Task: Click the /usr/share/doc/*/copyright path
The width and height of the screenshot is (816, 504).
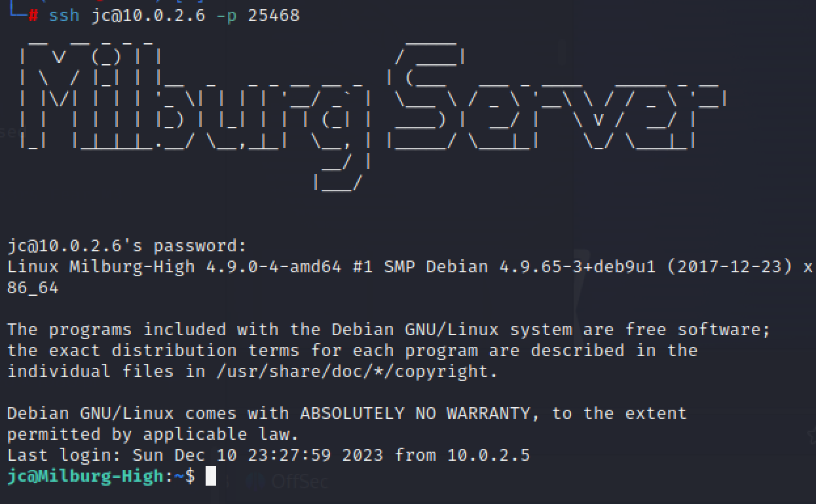Action: 356,371
